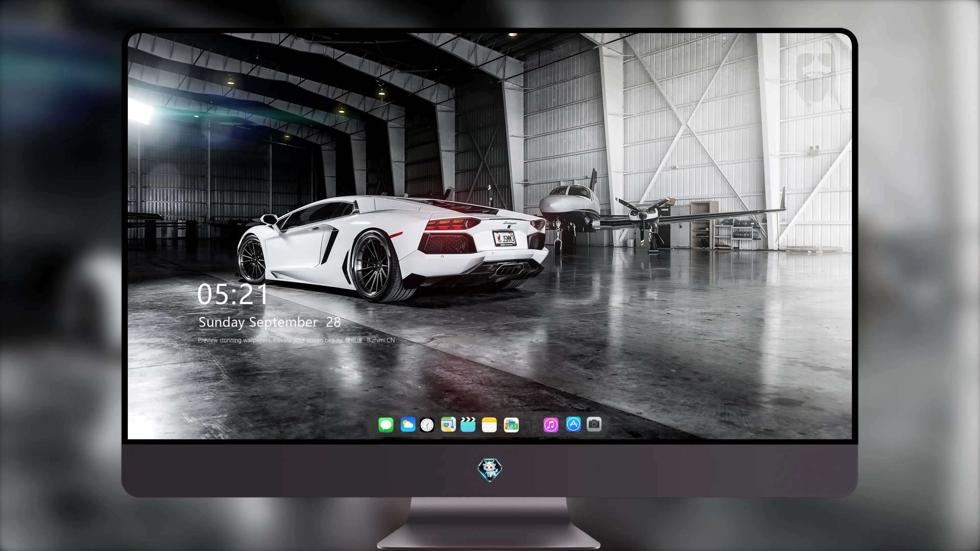Click the 05:21 clock widget
The width and height of the screenshot is (980, 551).
pyautogui.click(x=232, y=294)
